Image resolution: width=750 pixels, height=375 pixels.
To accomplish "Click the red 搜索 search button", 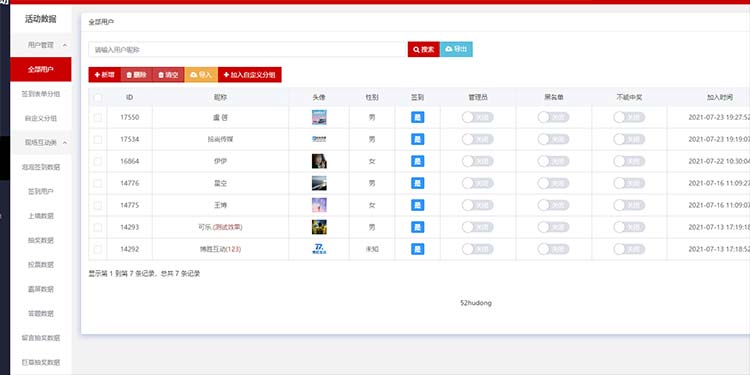I will coord(424,49).
